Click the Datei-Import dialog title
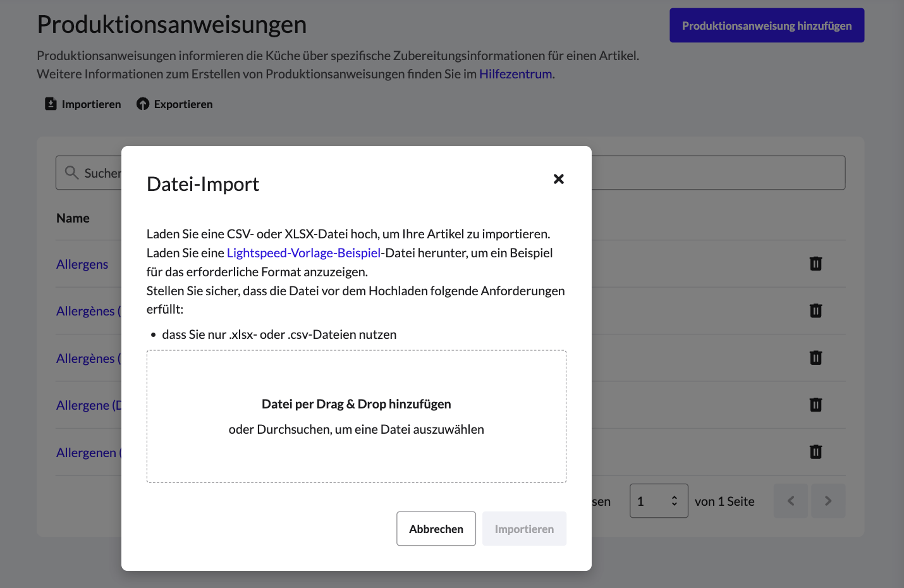This screenshot has height=588, width=904. tap(203, 184)
